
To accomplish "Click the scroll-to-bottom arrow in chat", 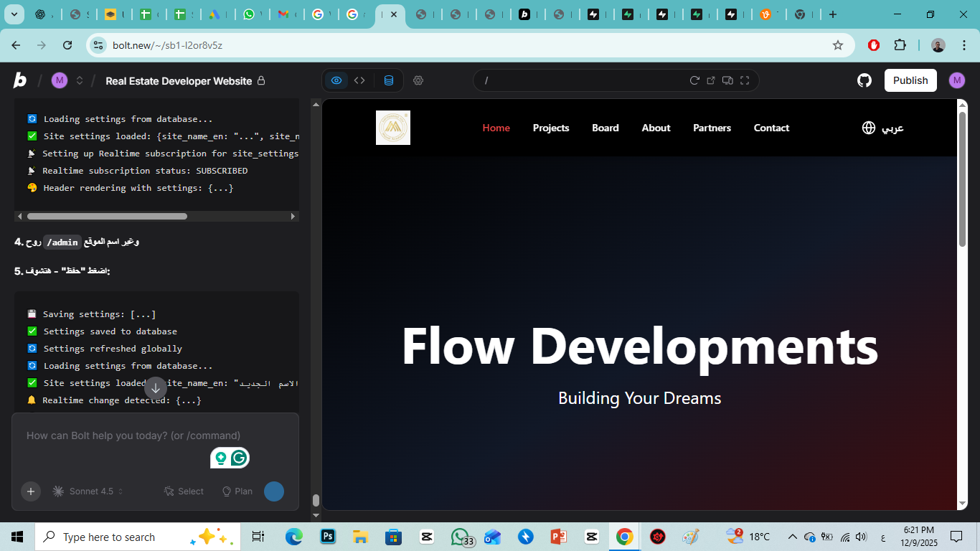I will [x=156, y=388].
